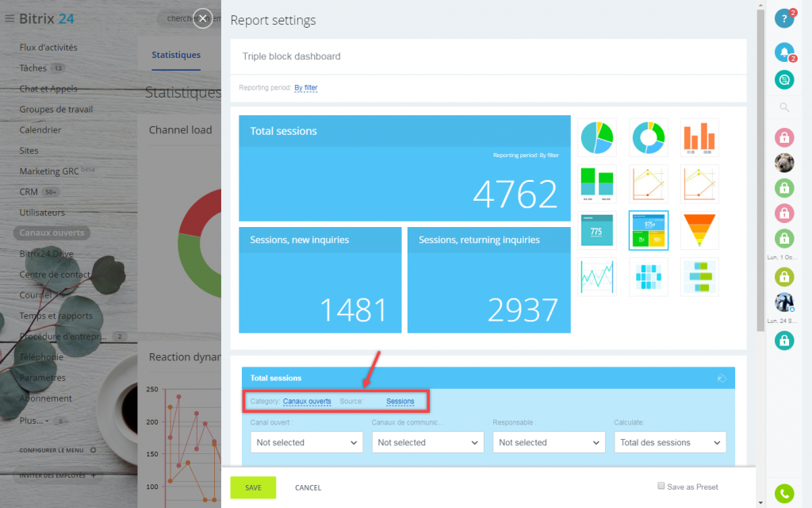Viewport: 812px width, 508px height.
Task: Change the Source Sessions selector
Action: point(400,401)
